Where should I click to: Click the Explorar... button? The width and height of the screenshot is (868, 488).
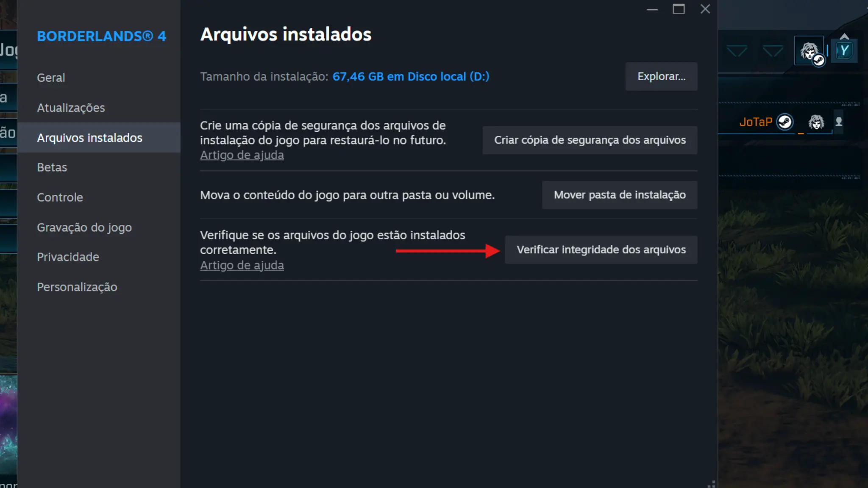tap(661, 76)
